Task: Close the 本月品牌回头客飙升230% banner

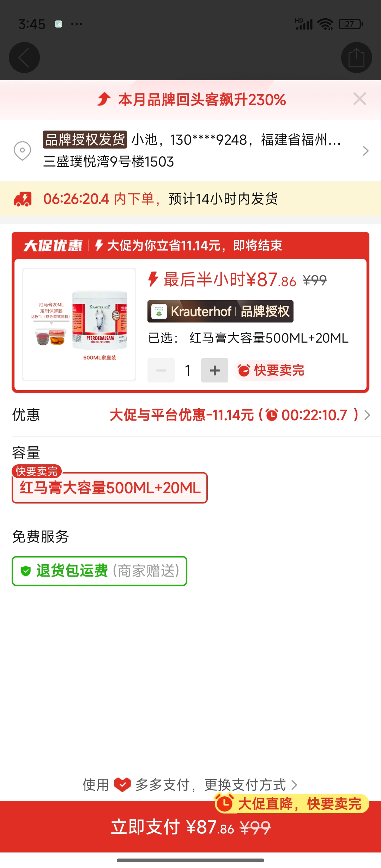Action: pos(359,99)
